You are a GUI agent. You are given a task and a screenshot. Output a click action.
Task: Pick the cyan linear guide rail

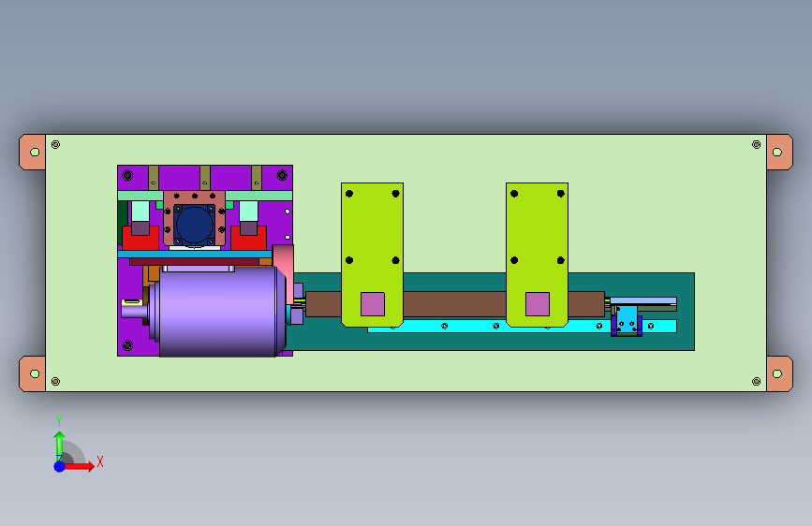pyautogui.click(x=522, y=326)
